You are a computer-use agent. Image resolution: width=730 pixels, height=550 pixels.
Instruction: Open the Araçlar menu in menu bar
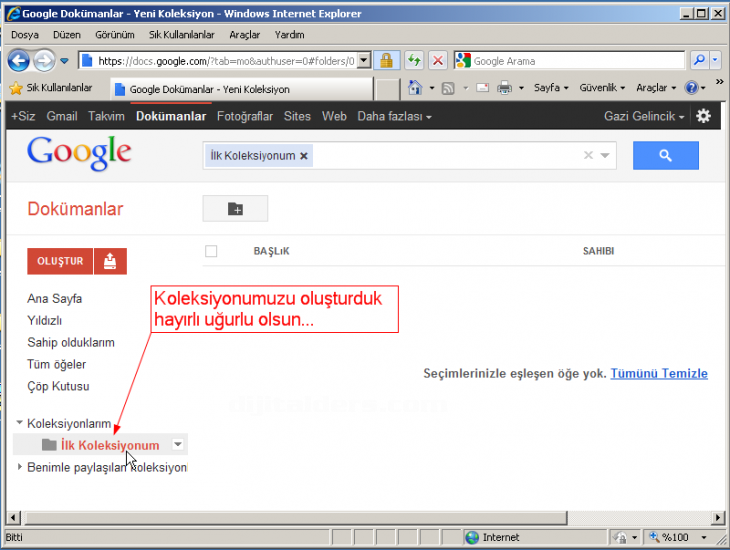[x=245, y=34]
